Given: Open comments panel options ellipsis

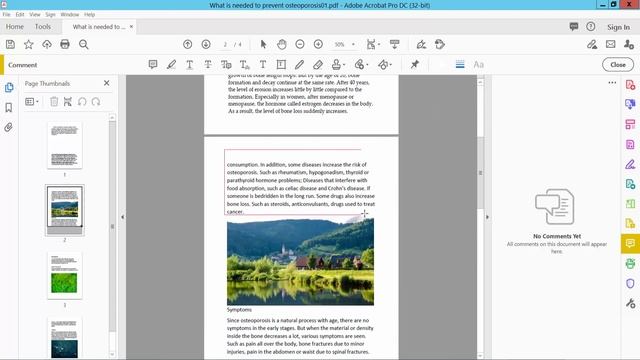Looking at the screenshot, I should click(612, 82).
